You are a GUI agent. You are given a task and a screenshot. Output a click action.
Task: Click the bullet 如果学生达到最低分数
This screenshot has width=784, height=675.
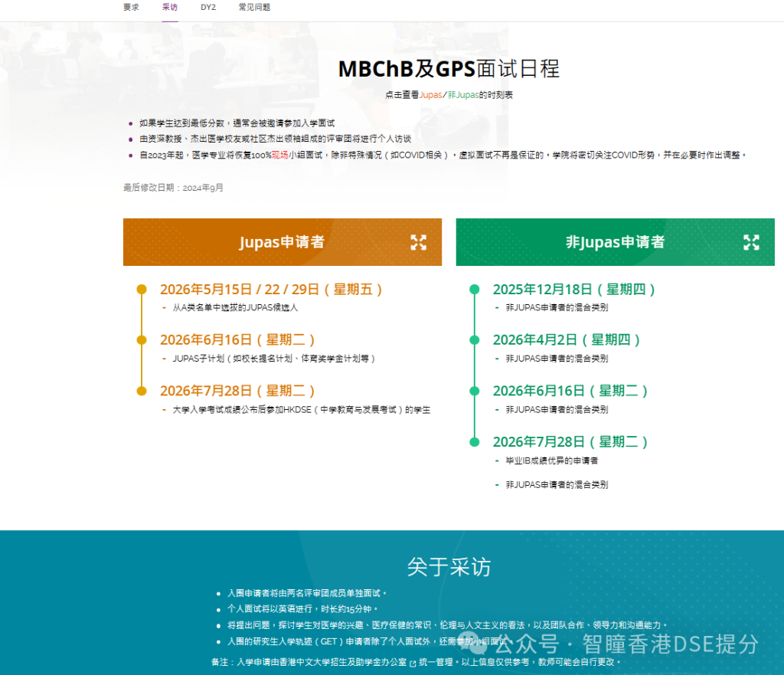pos(237,123)
